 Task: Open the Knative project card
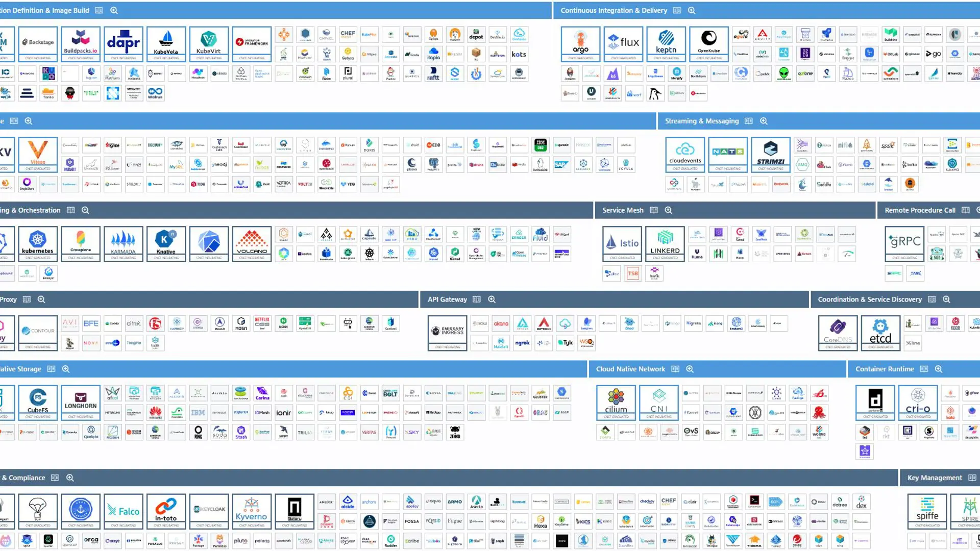click(166, 244)
